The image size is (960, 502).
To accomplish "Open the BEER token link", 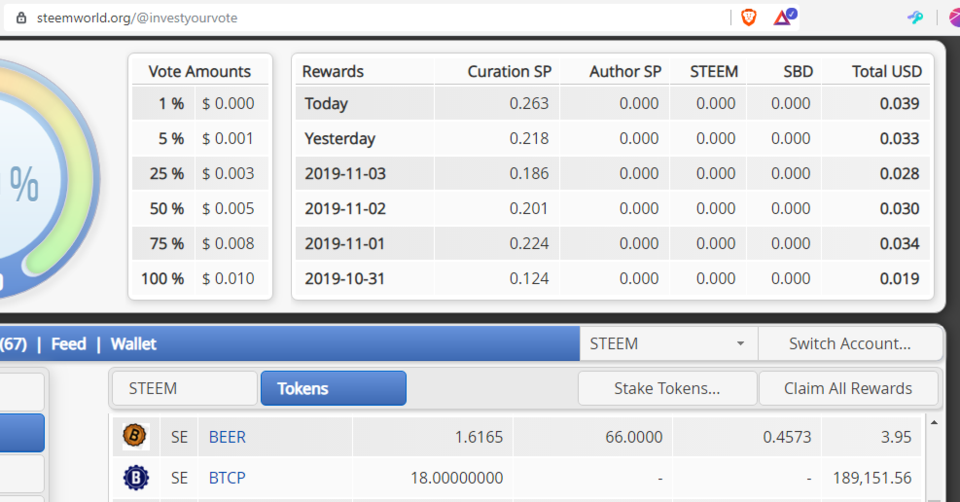I will (227, 437).
